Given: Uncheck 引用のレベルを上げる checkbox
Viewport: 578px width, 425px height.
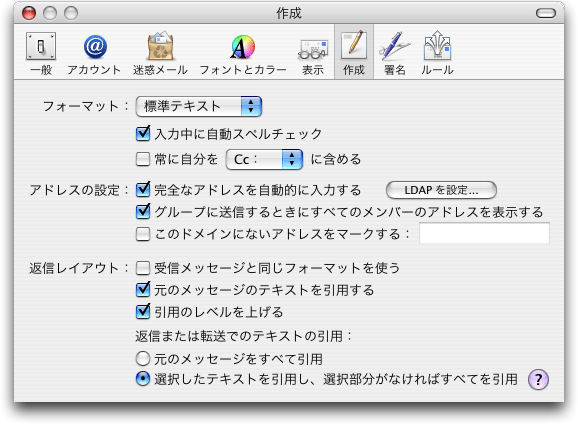Looking at the screenshot, I should [143, 312].
